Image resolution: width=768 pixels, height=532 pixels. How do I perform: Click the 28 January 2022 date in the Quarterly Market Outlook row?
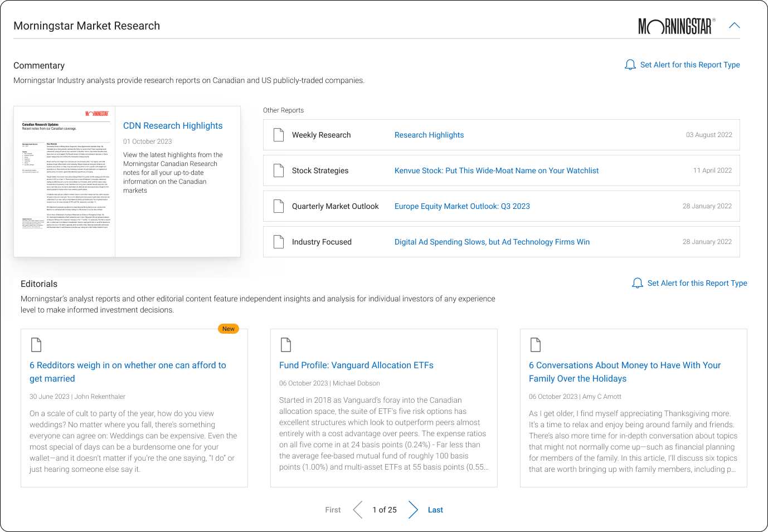point(707,206)
